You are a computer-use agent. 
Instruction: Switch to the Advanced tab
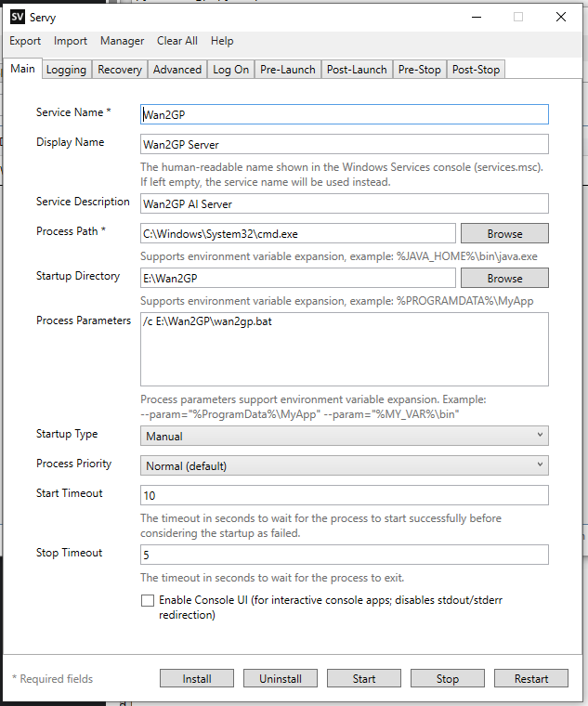point(177,70)
